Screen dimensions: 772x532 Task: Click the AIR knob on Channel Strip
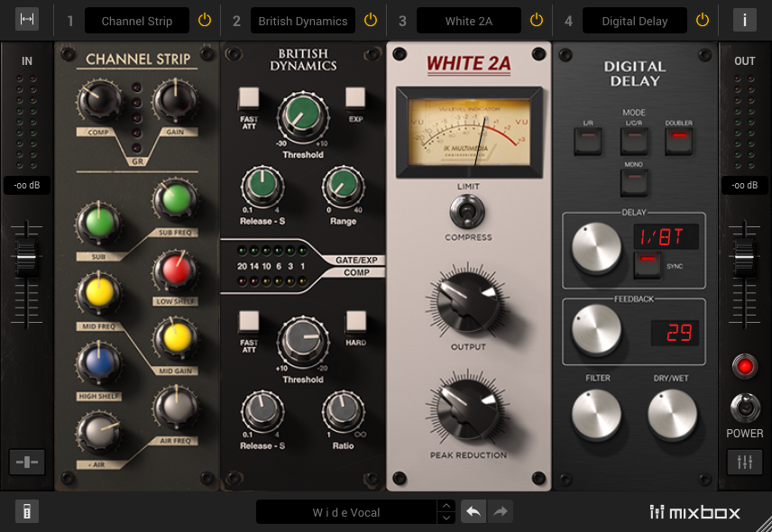[x=99, y=432]
